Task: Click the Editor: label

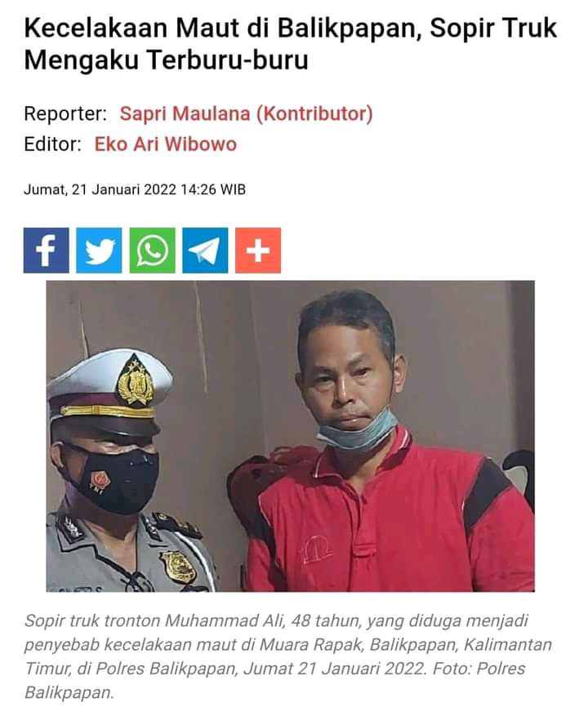Action: (52, 145)
